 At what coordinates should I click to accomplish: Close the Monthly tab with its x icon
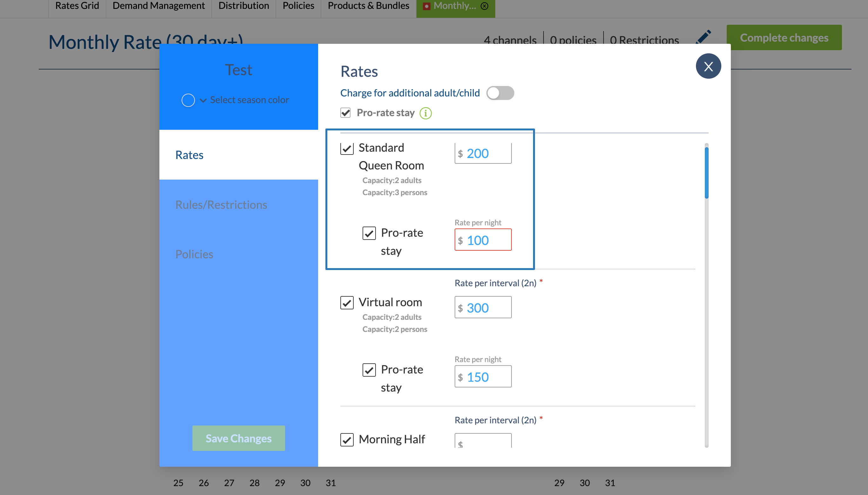[485, 6]
